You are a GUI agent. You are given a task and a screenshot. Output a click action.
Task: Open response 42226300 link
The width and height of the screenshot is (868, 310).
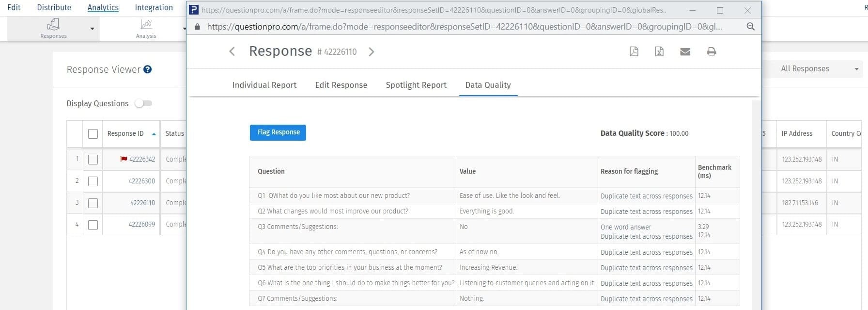tap(141, 181)
